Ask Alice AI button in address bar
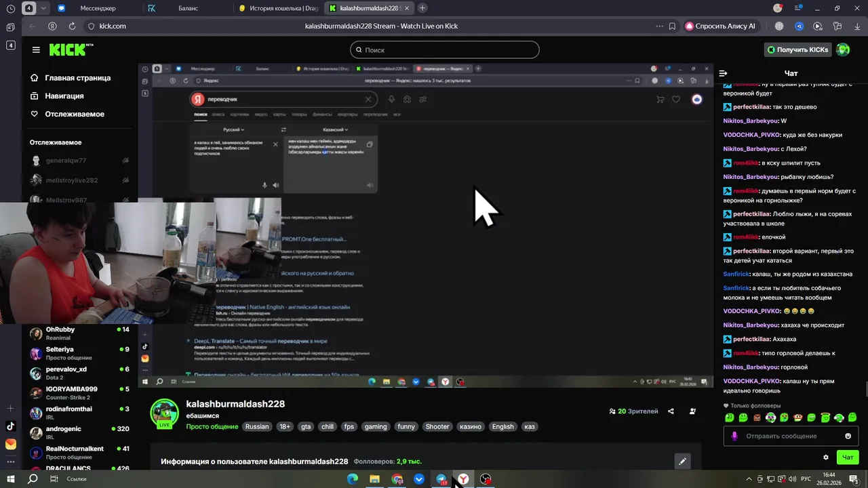The image size is (868, 488). pyautogui.click(x=721, y=26)
